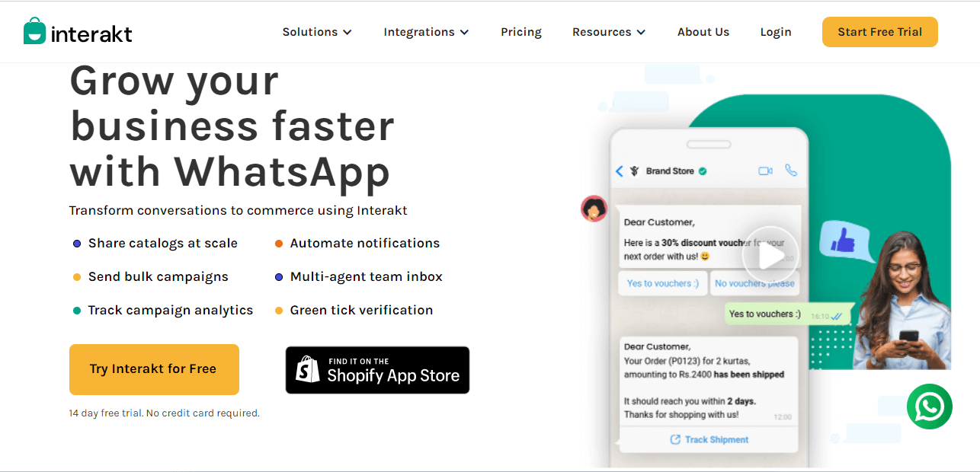
Task: Expand the Solutions dropdown menu
Action: (317, 32)
